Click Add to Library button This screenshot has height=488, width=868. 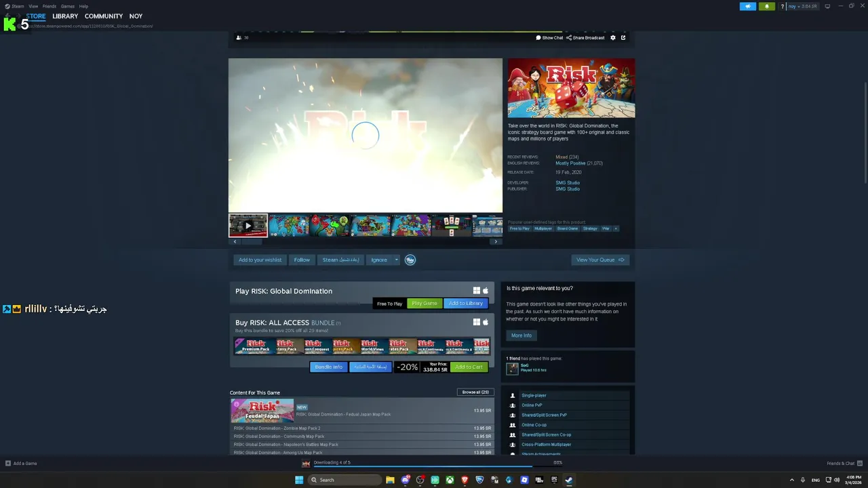click(466, 304)
